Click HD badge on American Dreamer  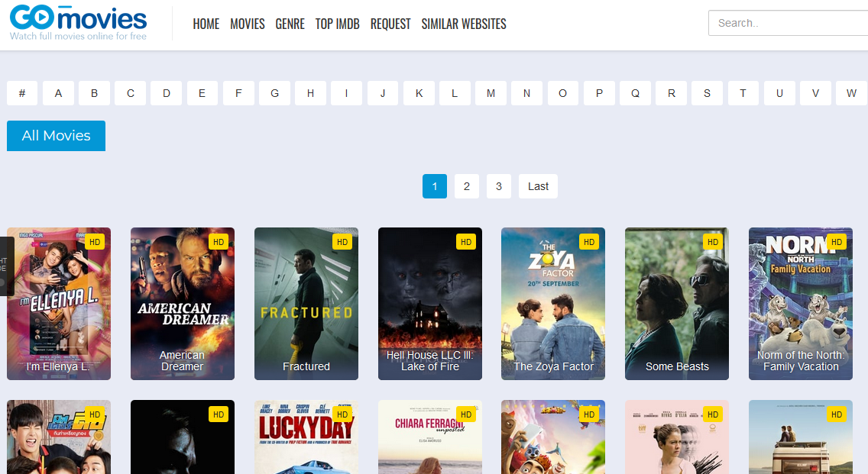tap(219, 242)
